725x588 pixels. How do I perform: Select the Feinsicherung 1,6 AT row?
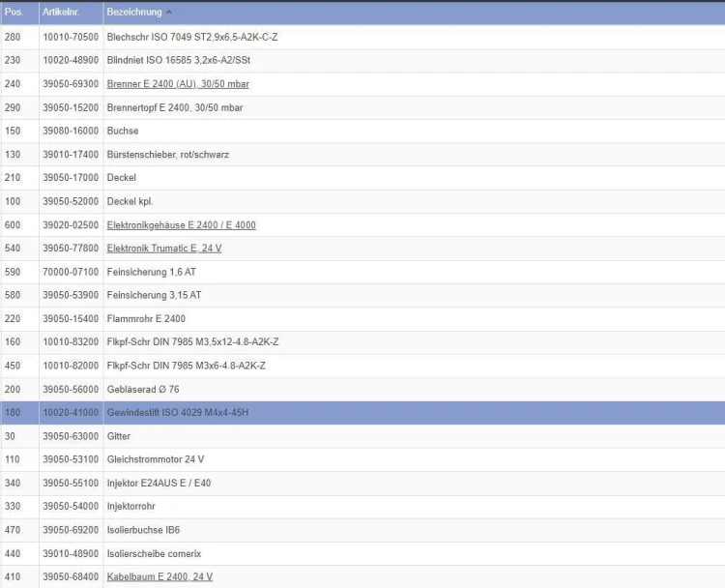pos(362,272)
